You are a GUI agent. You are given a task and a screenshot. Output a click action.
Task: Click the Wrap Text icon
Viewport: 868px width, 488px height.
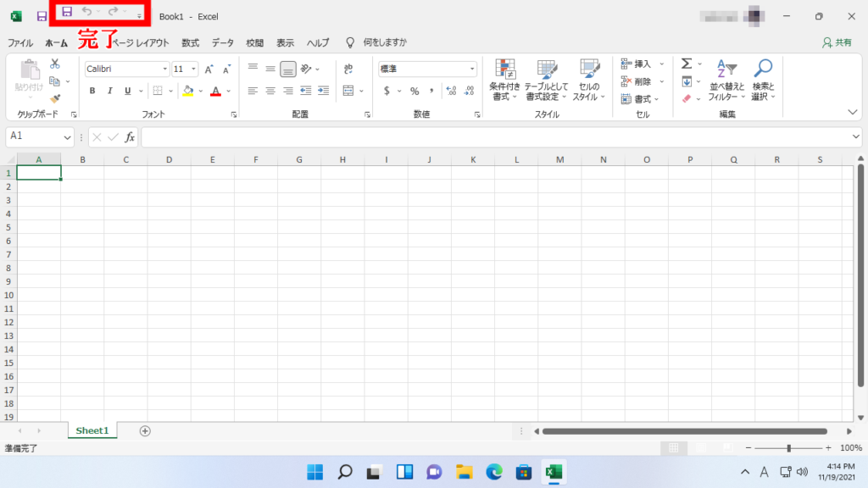(x=348, y=69)
